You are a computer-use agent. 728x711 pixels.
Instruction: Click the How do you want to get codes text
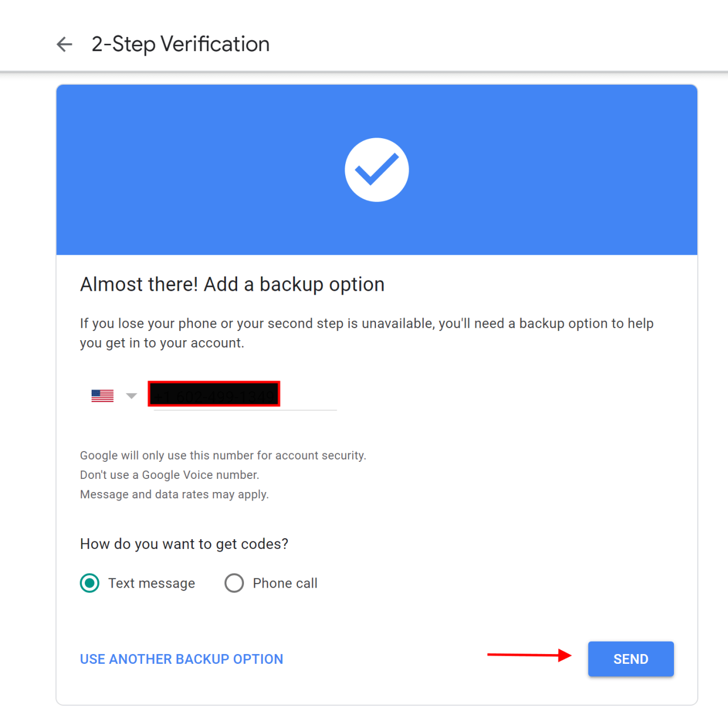(184, 544)
